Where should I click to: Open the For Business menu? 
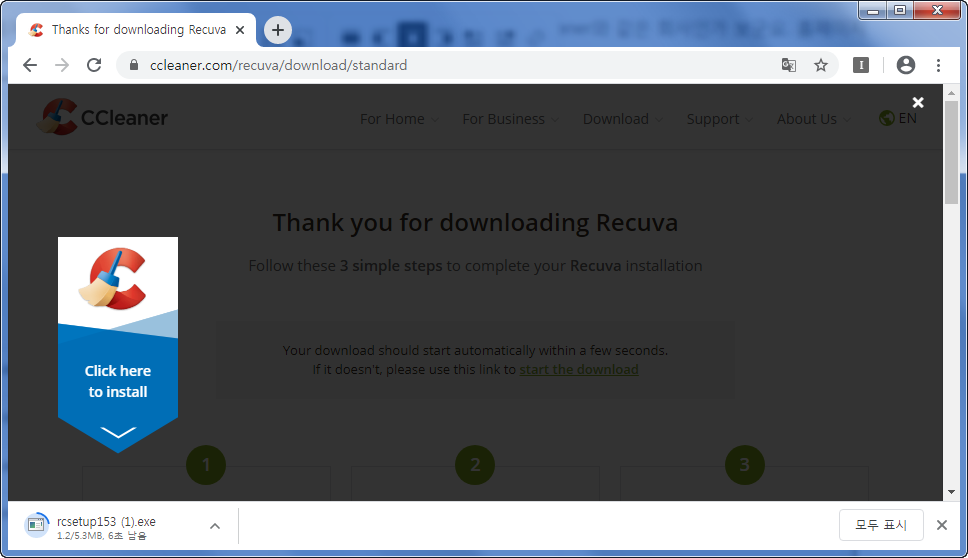(510, 119)
